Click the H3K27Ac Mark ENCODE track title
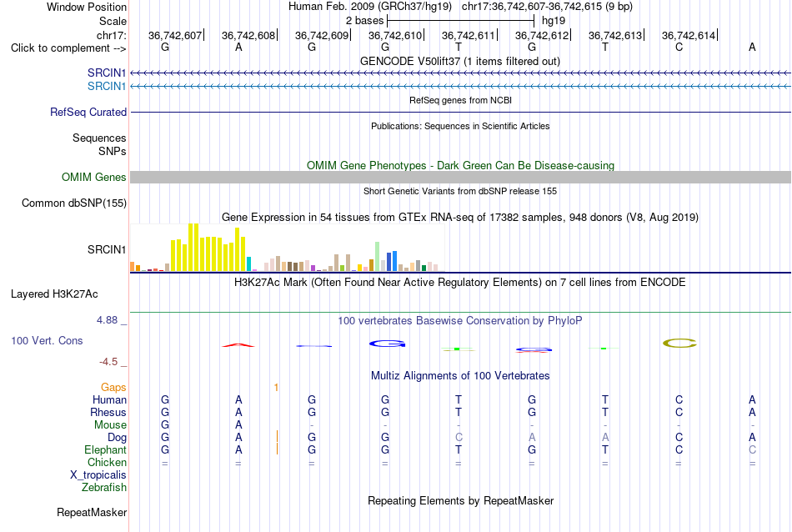Image resolution: width=792 pixels, height=532 pixels. pos(459,282)
